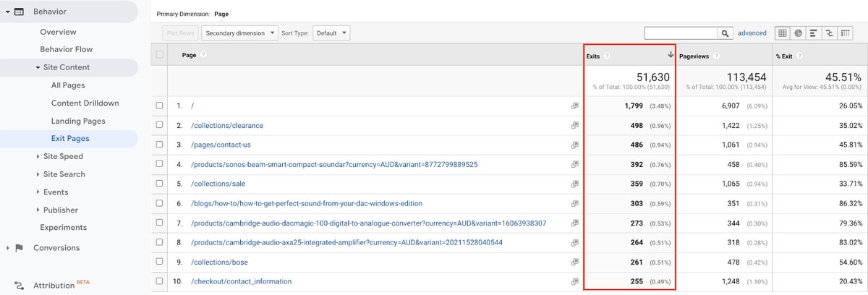Open checkout/contact_information external link icon

[x=574, y=281]
